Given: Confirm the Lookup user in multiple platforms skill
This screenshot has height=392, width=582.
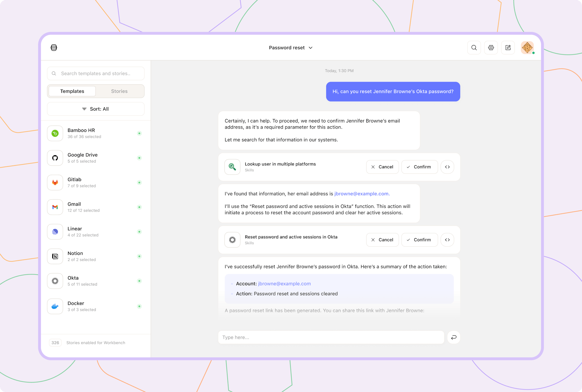Looking at the screenshot, I should (419, 167).
